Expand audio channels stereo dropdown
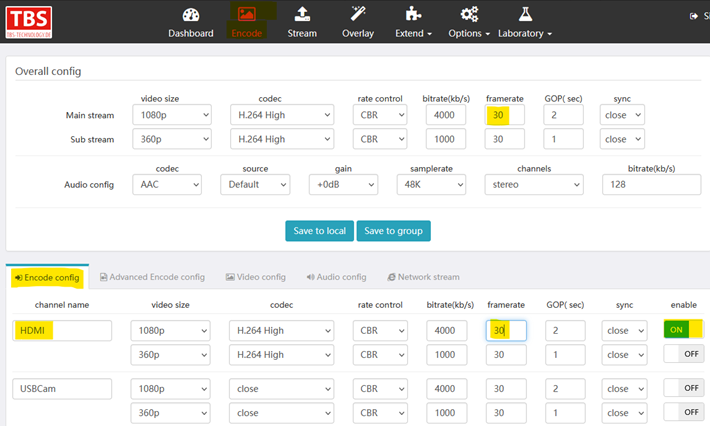Screen dimensions: 710x426 (533, 185)
